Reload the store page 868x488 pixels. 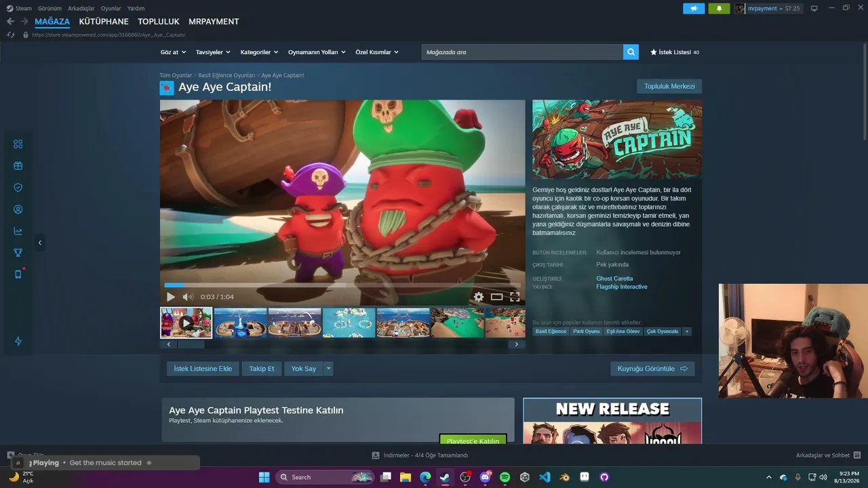point(11,35)
